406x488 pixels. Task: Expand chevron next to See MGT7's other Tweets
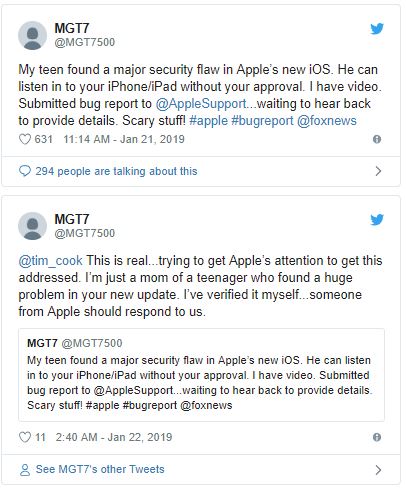(x=378, y=470)
